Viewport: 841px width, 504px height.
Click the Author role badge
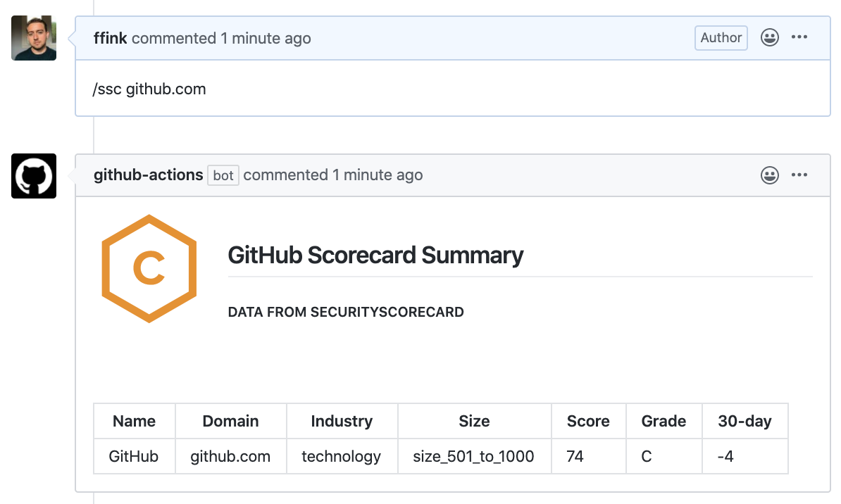(x=721, y=38)
